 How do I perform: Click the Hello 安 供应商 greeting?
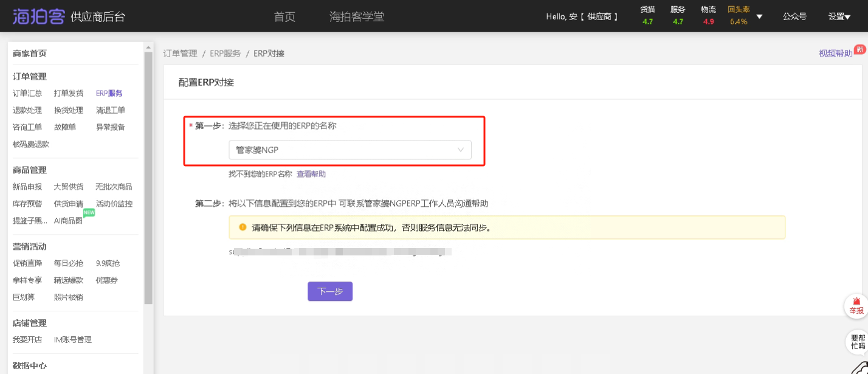pyautogui.click(x=582, y=16)
